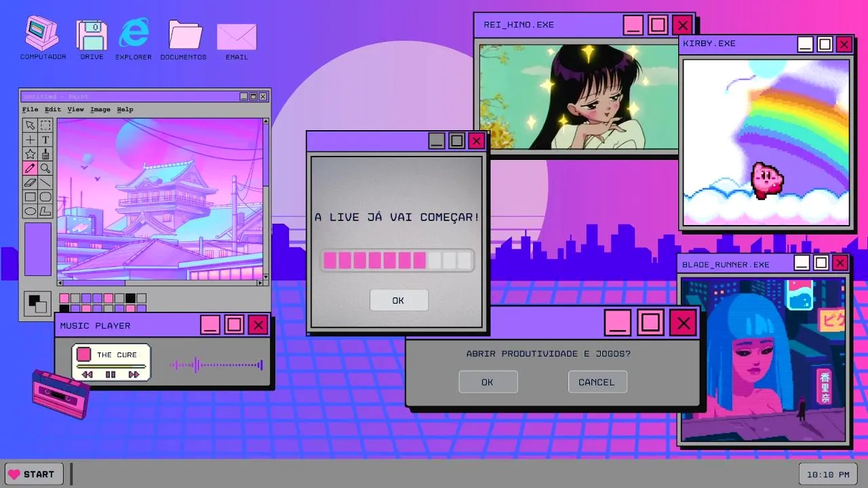Select the diagonal line tool in Paint

point(45,182)
